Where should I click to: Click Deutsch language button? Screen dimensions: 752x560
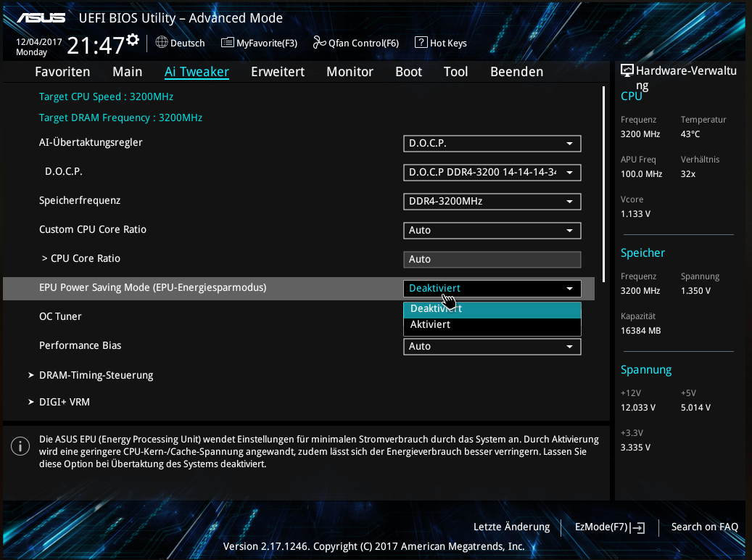click(181, 43)
